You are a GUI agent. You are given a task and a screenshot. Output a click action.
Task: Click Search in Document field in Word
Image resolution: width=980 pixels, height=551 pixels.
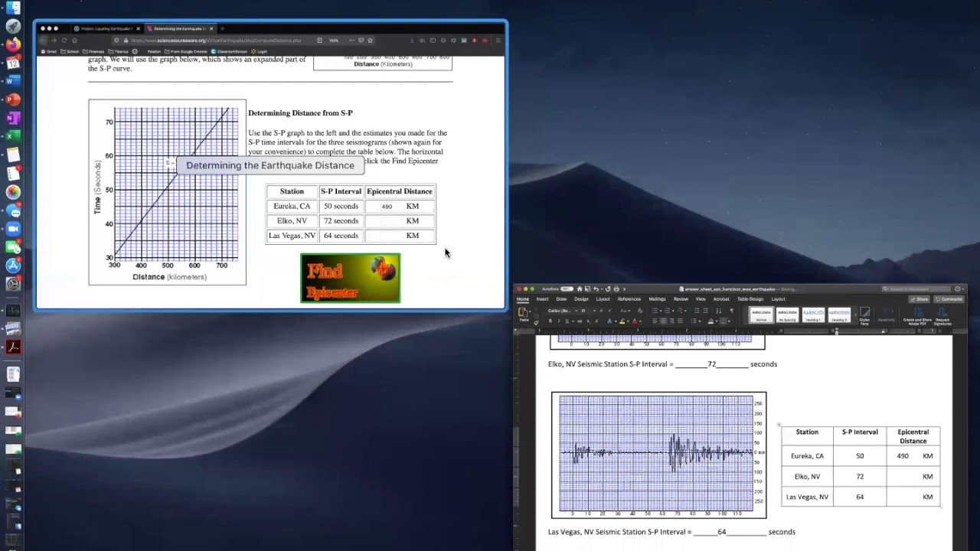coord(916,289)
